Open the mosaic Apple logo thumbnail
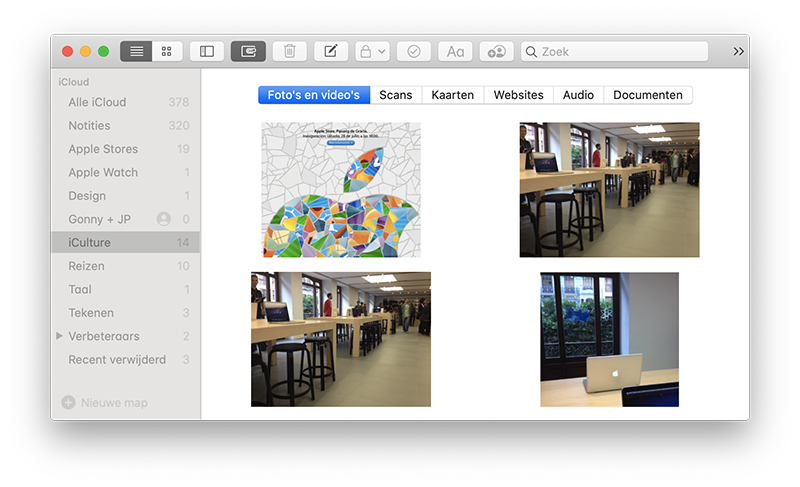 click(341, 190)
